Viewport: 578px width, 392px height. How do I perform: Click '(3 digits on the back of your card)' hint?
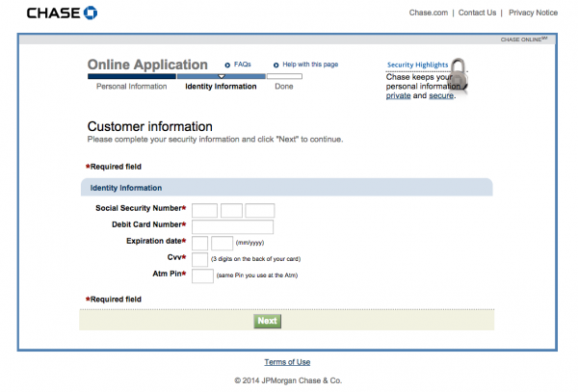[256, 259]
